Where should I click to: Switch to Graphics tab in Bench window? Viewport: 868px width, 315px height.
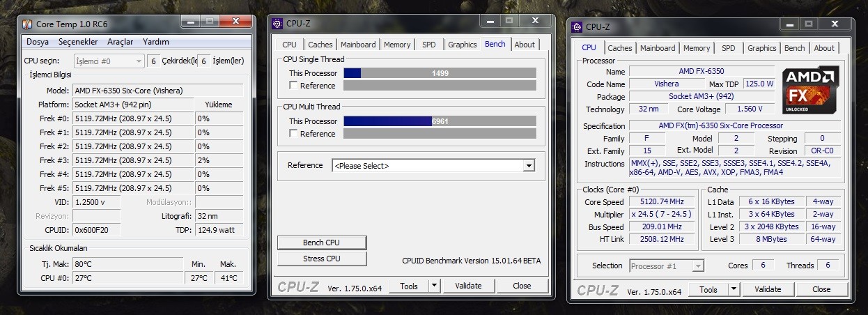click(463, 45)
